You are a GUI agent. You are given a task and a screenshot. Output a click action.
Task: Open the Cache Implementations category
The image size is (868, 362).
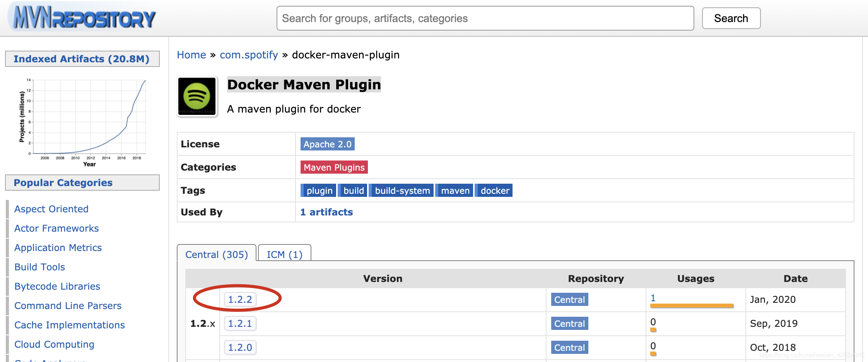70,325
